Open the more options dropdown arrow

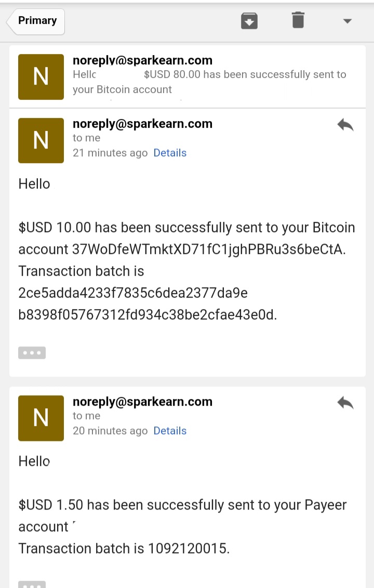(x=348, y=21)
